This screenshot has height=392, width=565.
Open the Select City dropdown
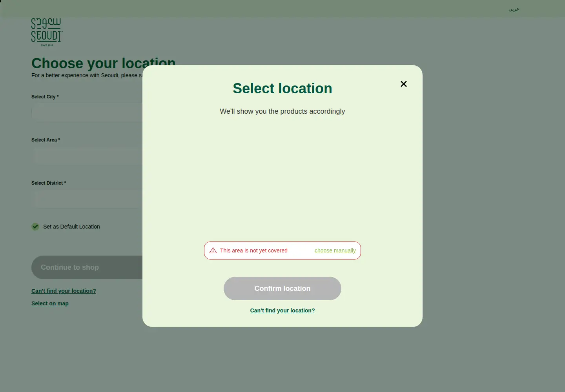(x=87, y=112)
